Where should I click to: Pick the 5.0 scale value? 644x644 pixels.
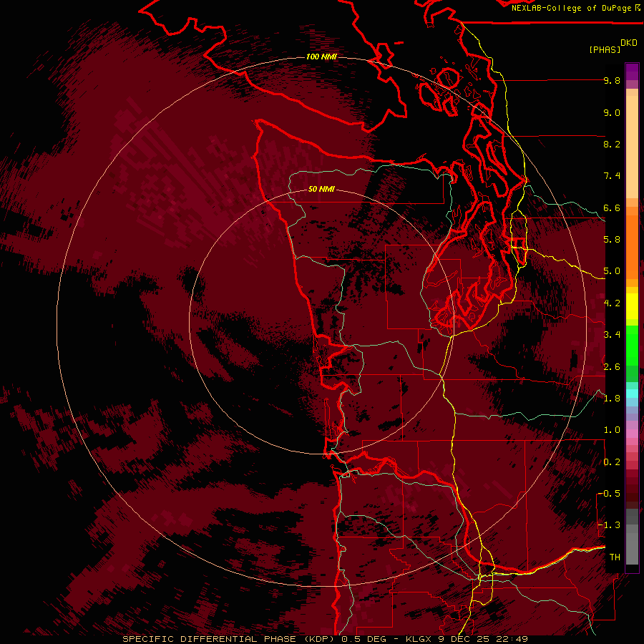point(612,271)
